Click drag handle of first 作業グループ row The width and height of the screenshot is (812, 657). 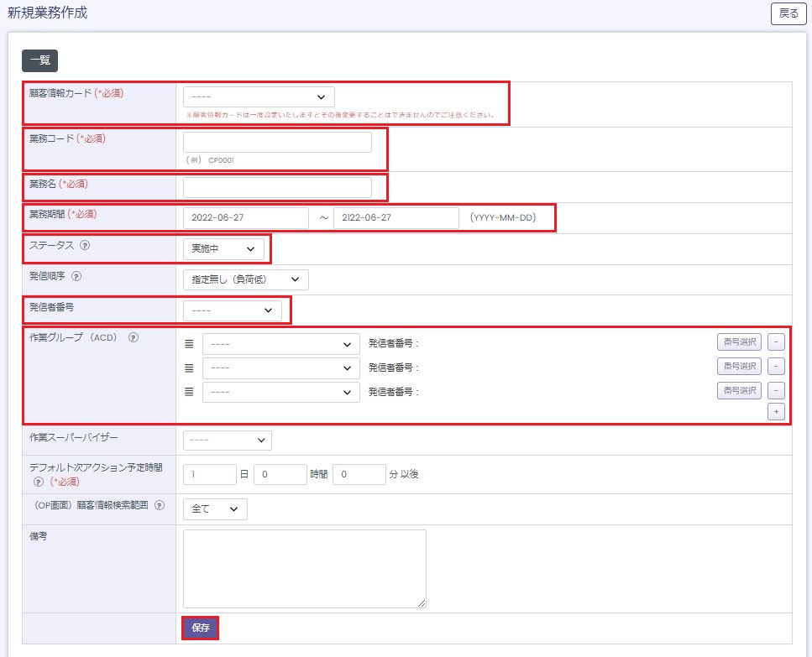189,343
